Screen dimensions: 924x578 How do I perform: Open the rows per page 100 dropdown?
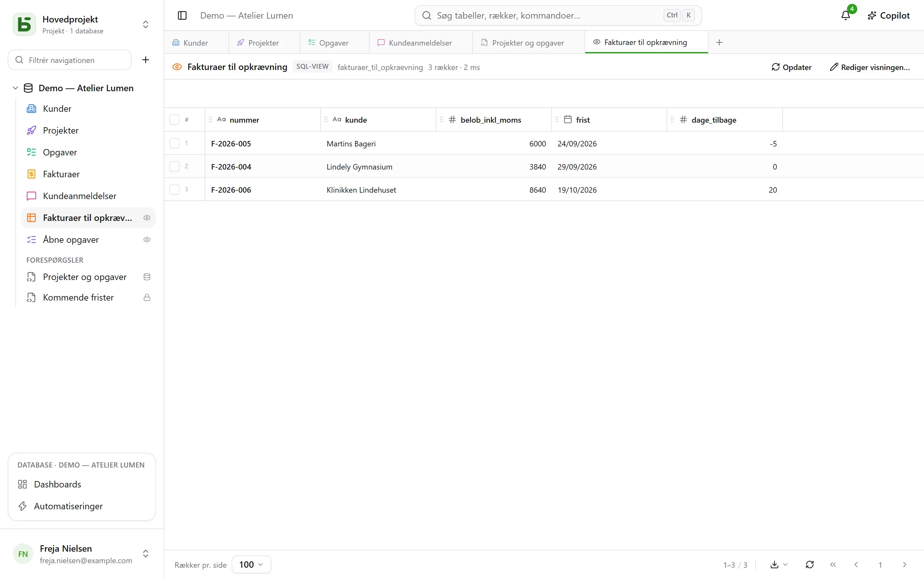[x=251, y=565]
